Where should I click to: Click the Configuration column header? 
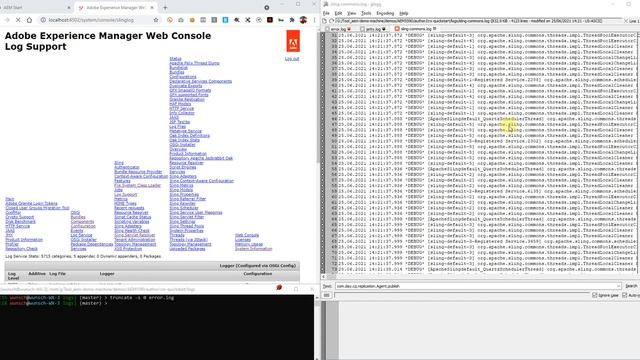[258, 274]
